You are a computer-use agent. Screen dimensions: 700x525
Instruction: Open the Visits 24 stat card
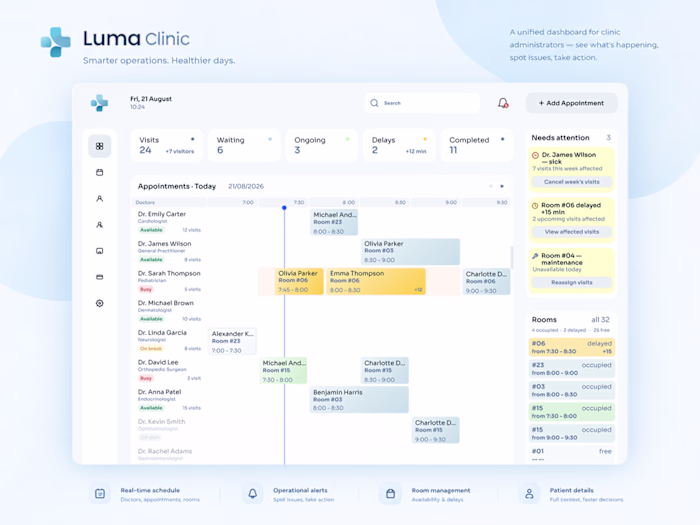pos(167,146)
